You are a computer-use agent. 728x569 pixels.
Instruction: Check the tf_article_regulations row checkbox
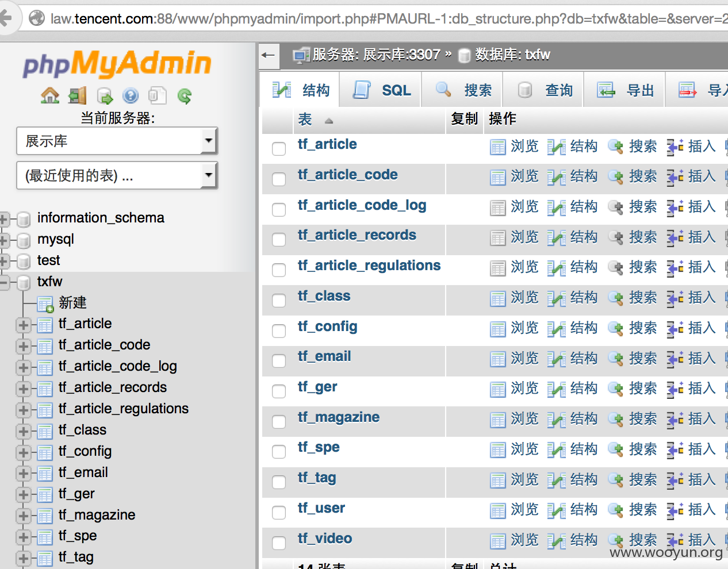coord(279,270)
